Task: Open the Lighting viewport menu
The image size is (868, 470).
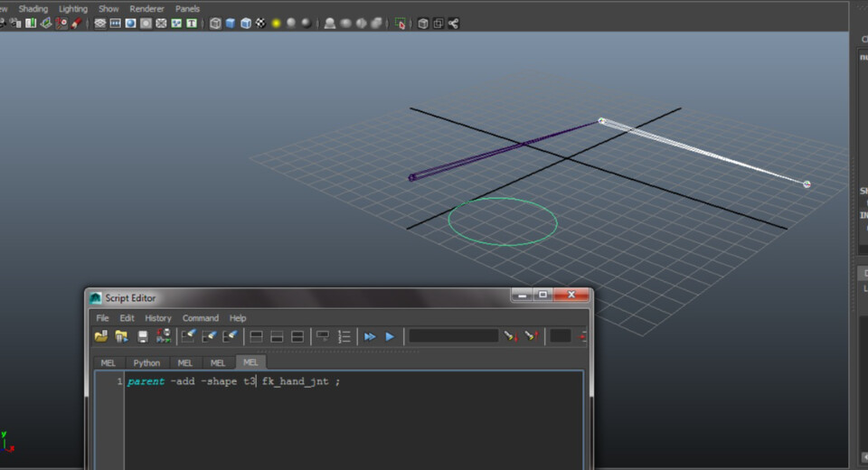Action: pyautogui.click(x=73, y=8)
